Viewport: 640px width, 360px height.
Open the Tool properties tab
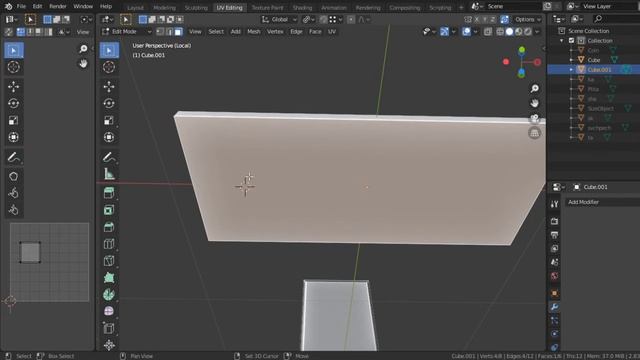(554, 204)
